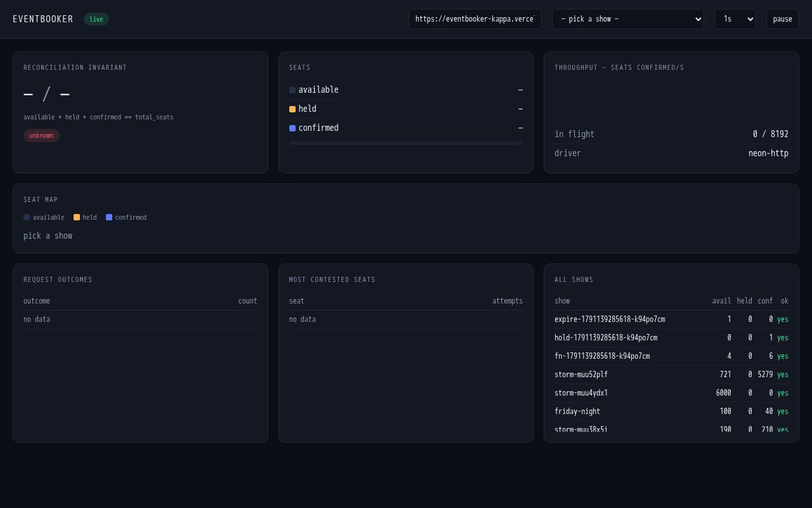Click the 'seat' column header

point(296,301)
